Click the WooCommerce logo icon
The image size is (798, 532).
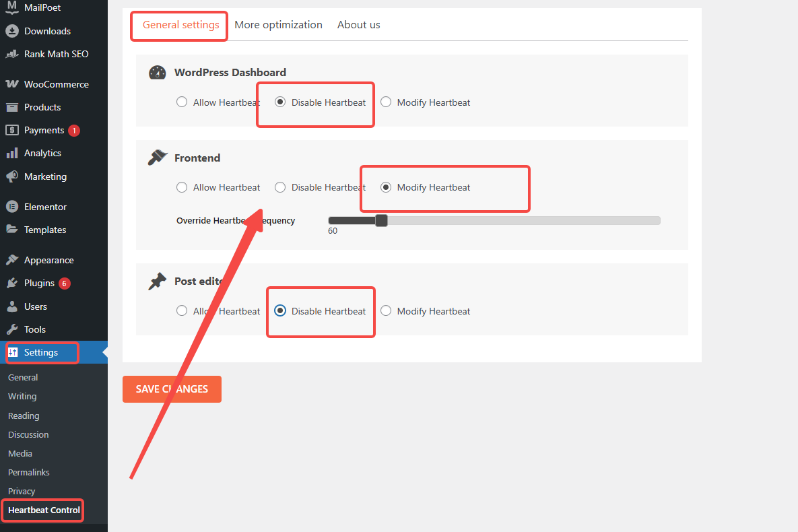pos(12,84)
